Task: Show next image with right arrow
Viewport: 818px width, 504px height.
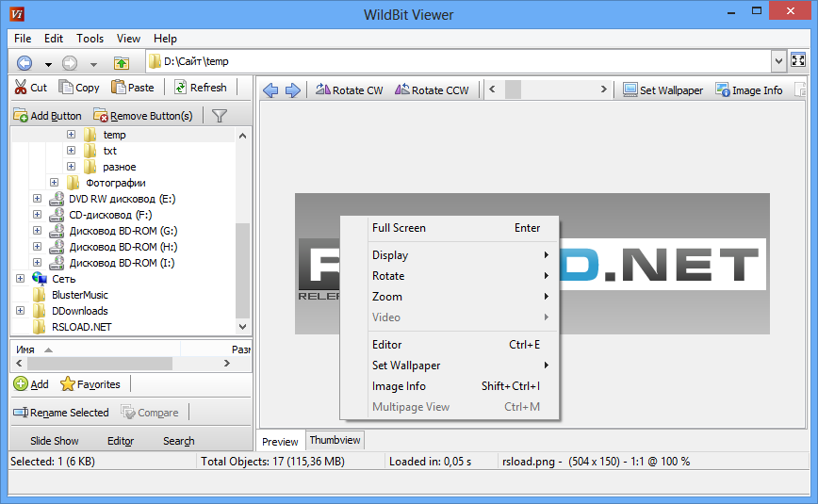Action: coord(293,90)
